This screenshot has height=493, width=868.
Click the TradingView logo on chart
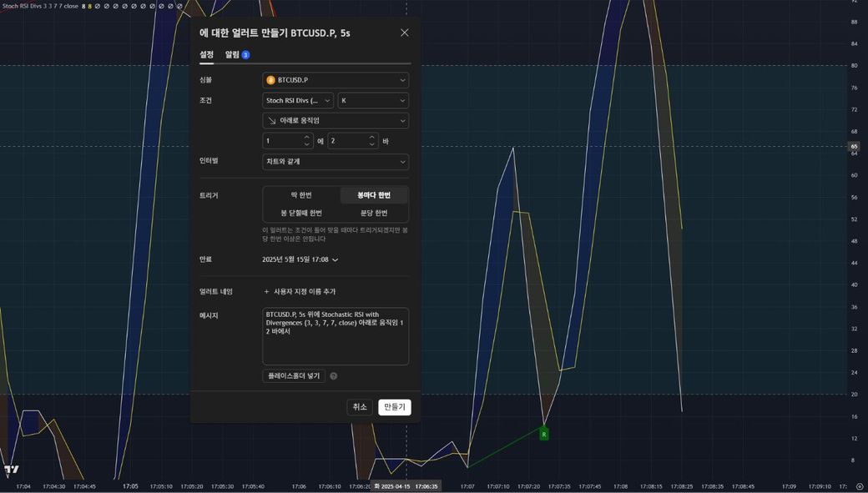11,470
